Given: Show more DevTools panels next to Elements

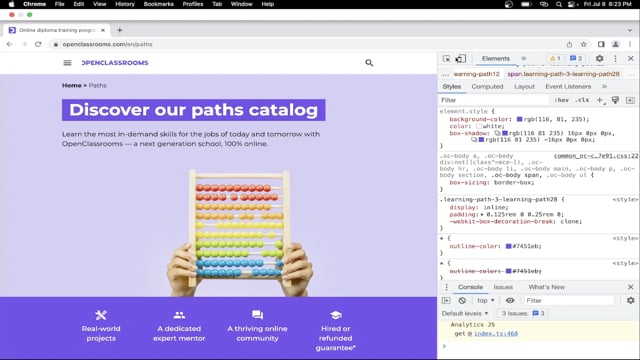Looking at the screenshot, I should pos(524,58).
